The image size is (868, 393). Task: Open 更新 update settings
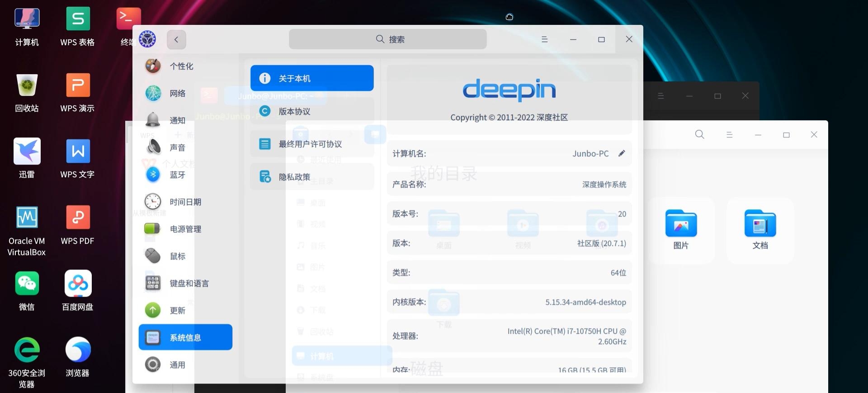click(x=177, y=310)
